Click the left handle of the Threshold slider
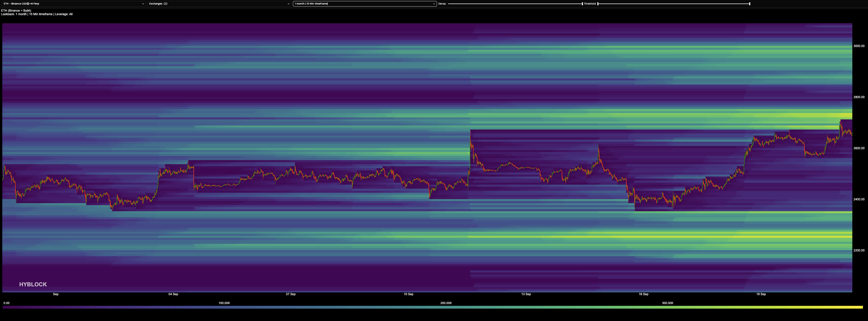Screen dimensions: 868x321 coord(598,4)
